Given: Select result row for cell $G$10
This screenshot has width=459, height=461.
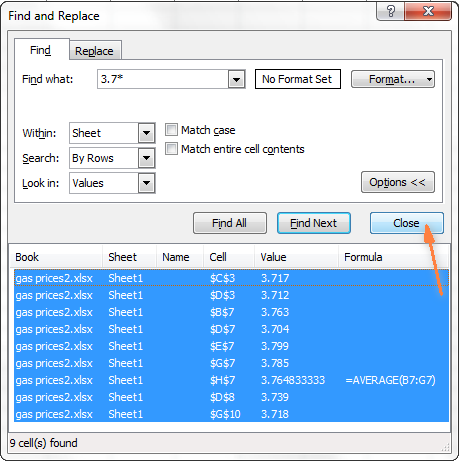Looking at the screenshot, I should tap(231, 414).
